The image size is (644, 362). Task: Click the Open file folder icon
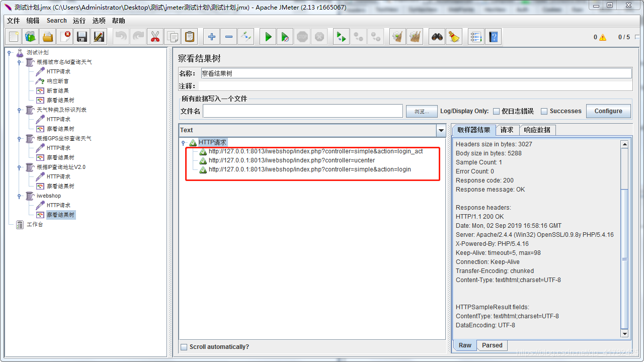click(x=48, y=37)
